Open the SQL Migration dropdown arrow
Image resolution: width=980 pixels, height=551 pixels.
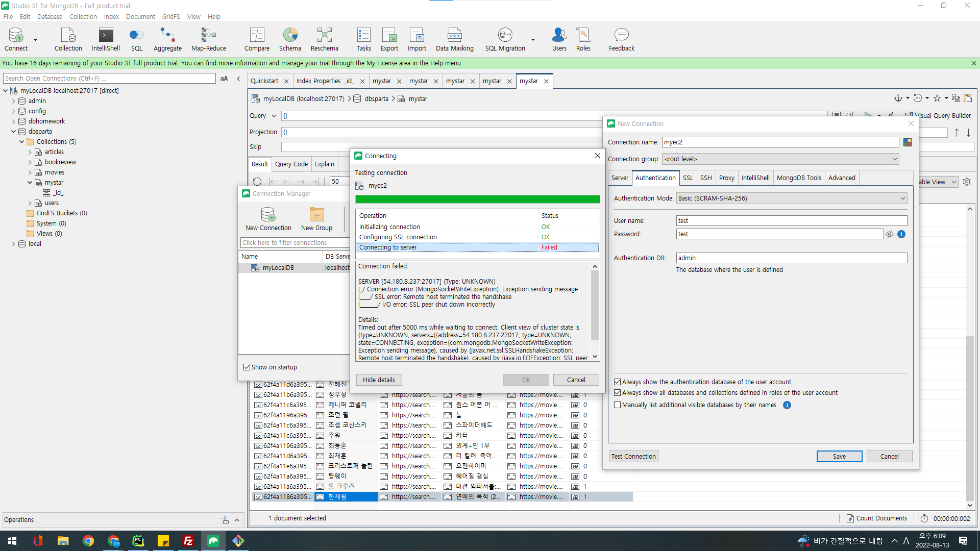click(533, 39)
